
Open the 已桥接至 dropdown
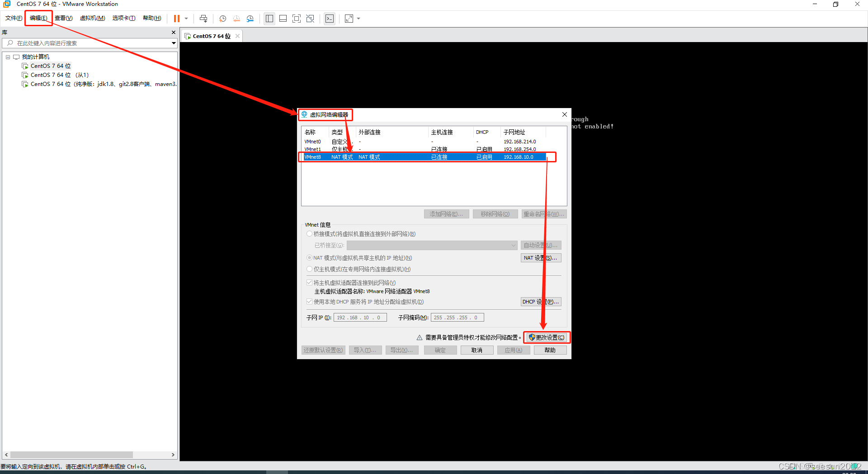point(432,245)
